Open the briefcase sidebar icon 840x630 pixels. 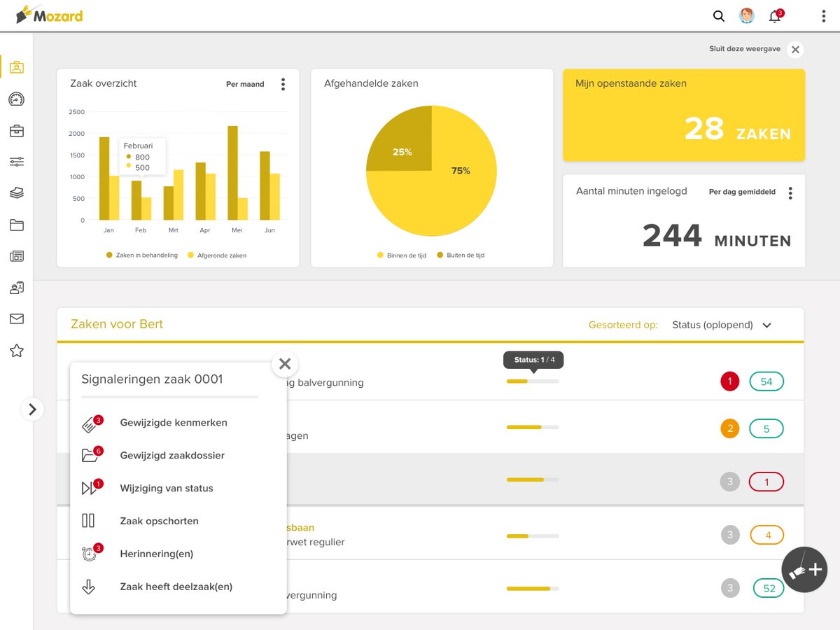(17, 131)
